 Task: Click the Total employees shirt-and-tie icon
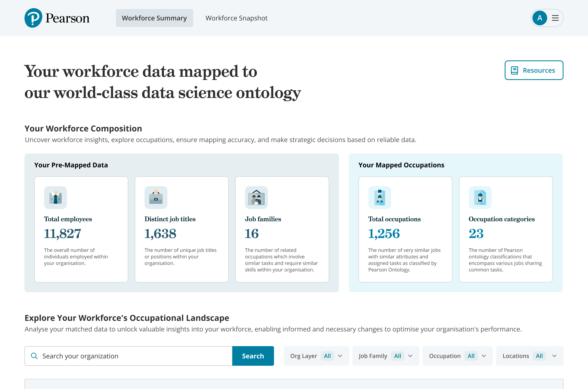tap(55, 198)
